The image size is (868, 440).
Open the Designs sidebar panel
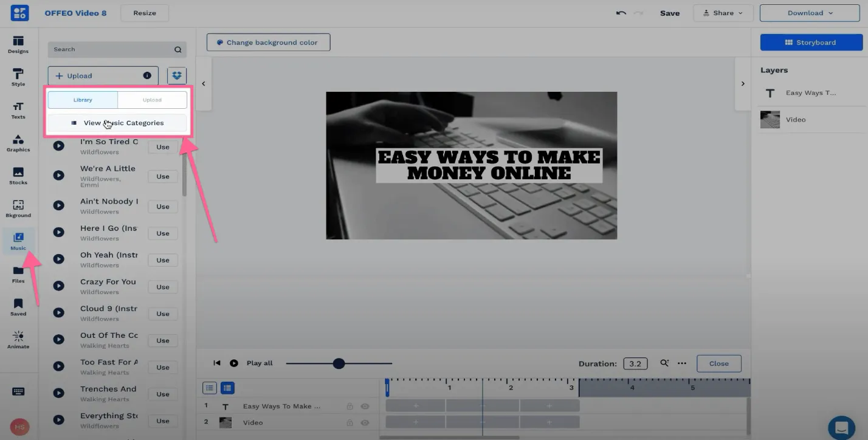click(18, 44)
